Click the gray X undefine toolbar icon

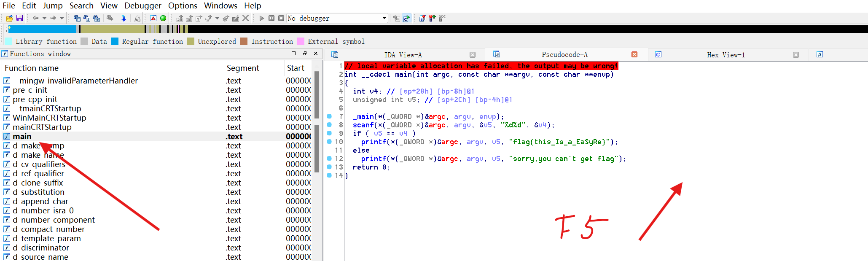(x=246, y=18)
